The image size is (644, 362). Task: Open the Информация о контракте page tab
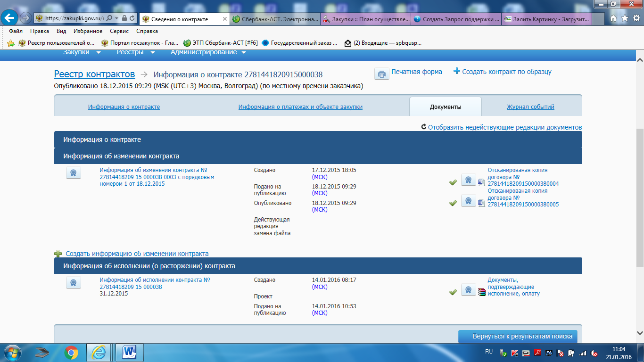click(124, 107)
